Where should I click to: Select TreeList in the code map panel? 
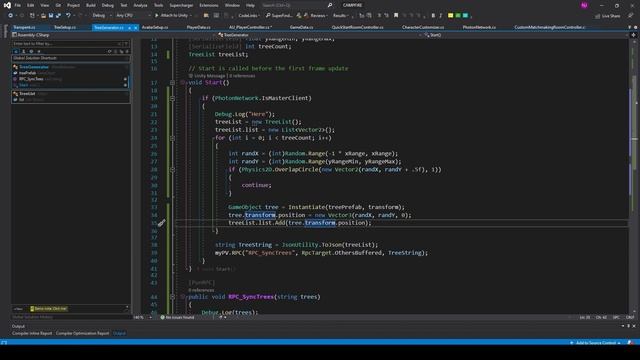[x=27, y=93]
